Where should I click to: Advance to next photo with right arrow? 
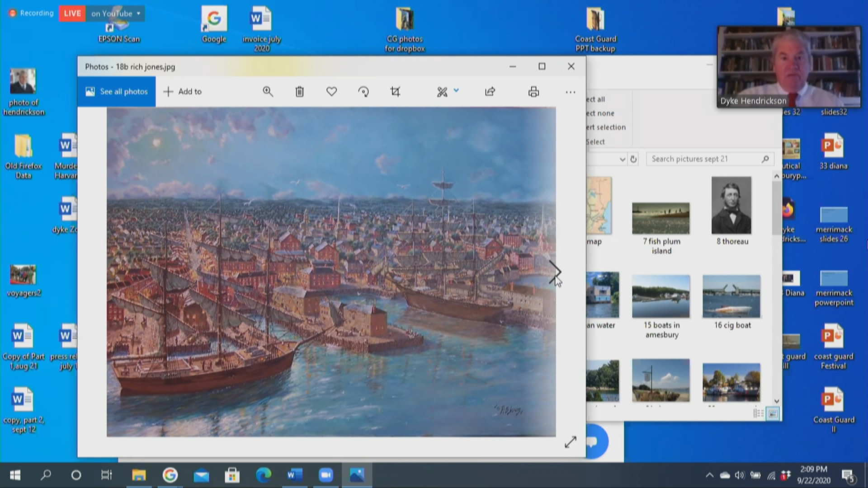555,272
